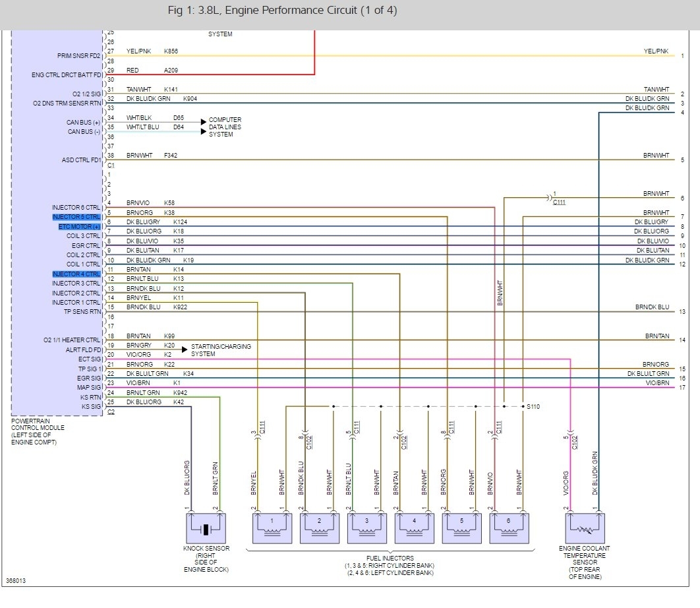This screenshot has height=608, width=700.
Task: Click highlighted INJECTOR 4 CTRL label
Action: (76, 274)
